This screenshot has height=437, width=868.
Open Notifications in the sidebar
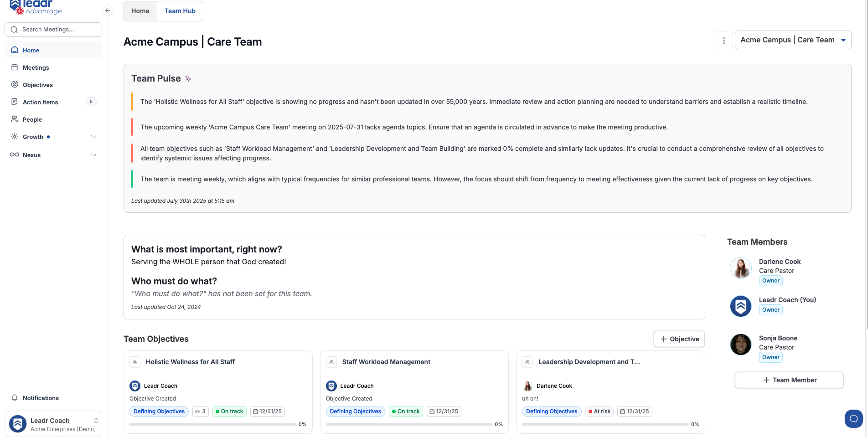pyautogui.click(x=53, y=398)
